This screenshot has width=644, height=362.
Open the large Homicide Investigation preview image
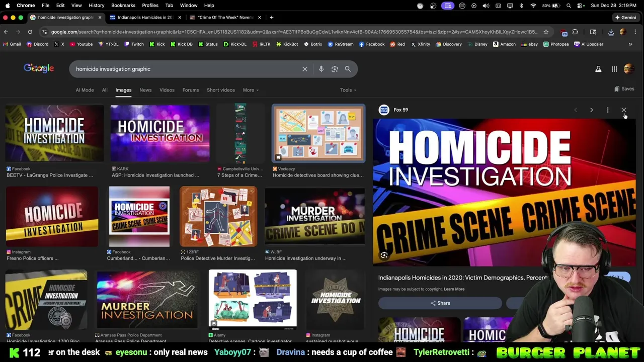[x=504, y=192]
